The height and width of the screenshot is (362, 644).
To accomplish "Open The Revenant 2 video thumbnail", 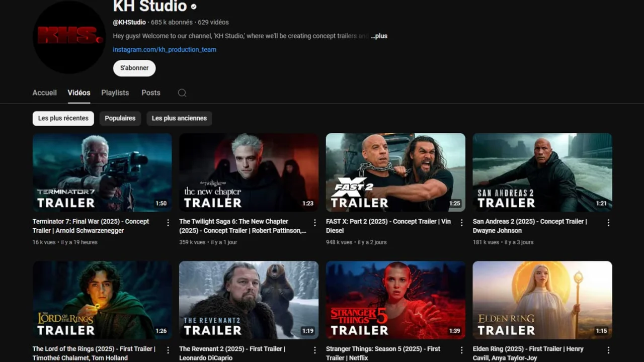I will click(249, 300).
